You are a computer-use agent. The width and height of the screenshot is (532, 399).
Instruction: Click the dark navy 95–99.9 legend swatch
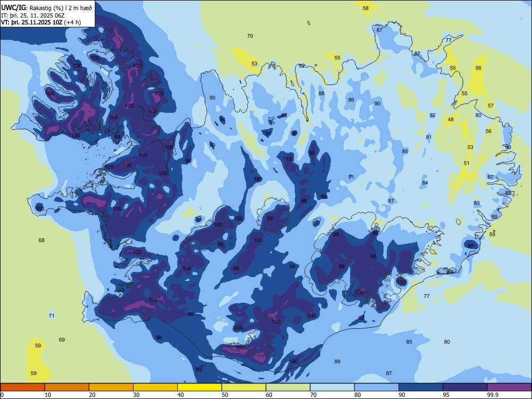coord(465,387)
